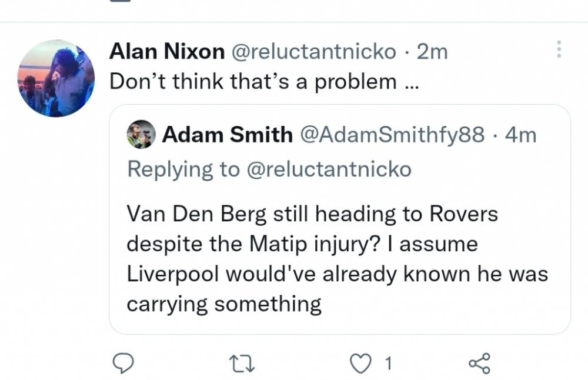This screenshot has height=380, width=588.
Task: Open the share icon for this tweet
Action: click(x=479, y=364)
